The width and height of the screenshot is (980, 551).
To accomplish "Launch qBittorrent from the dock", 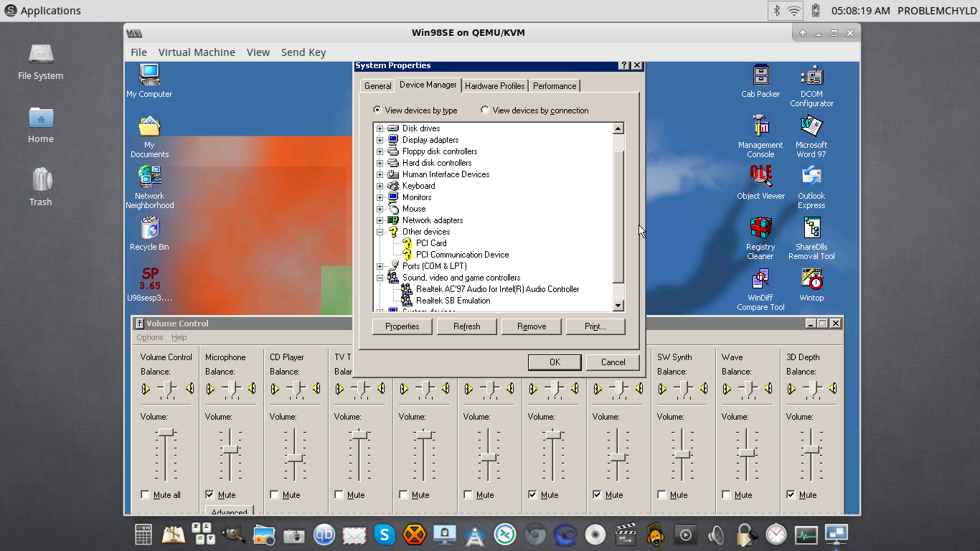I will tap(324, 534).
